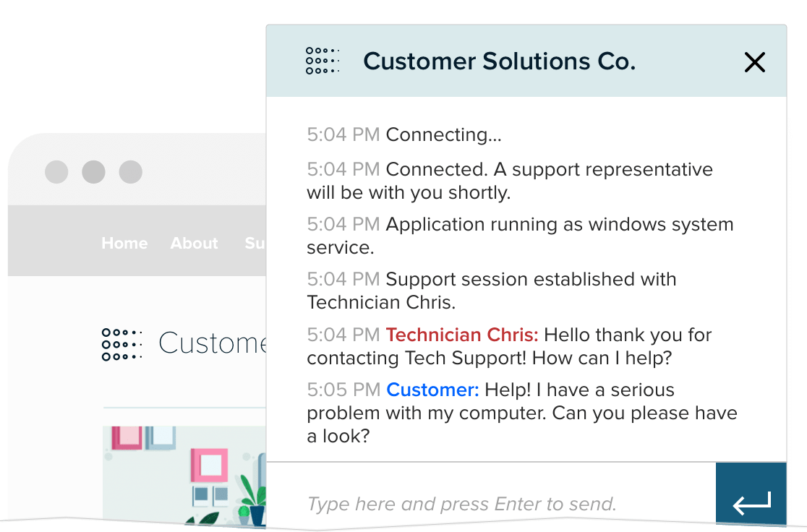
Task: Click the dotted logo beside the page heading
Action: 121,344
